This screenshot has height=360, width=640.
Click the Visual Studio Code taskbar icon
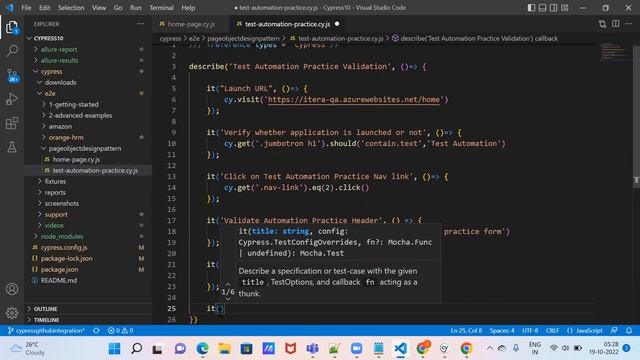coord(400,349)
